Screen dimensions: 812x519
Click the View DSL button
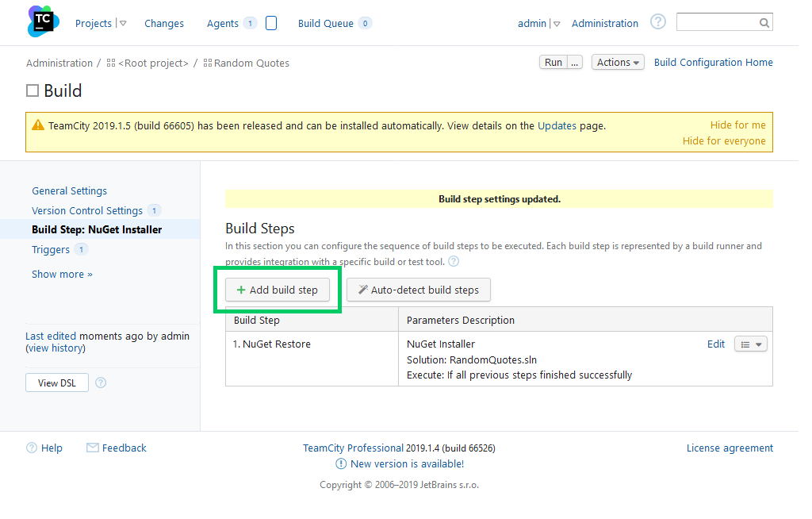57,383
